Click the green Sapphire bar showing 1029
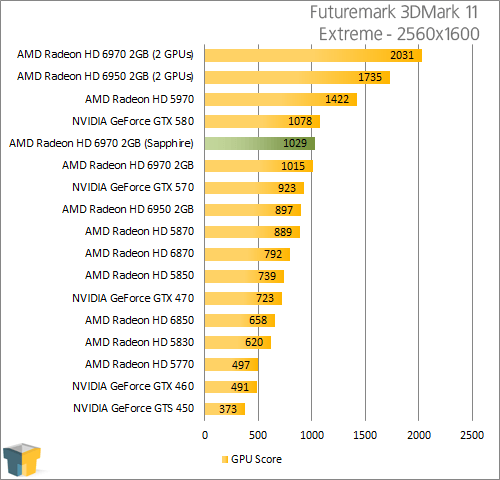The height and width of the screenshot is (480, 500). point(260,143)
